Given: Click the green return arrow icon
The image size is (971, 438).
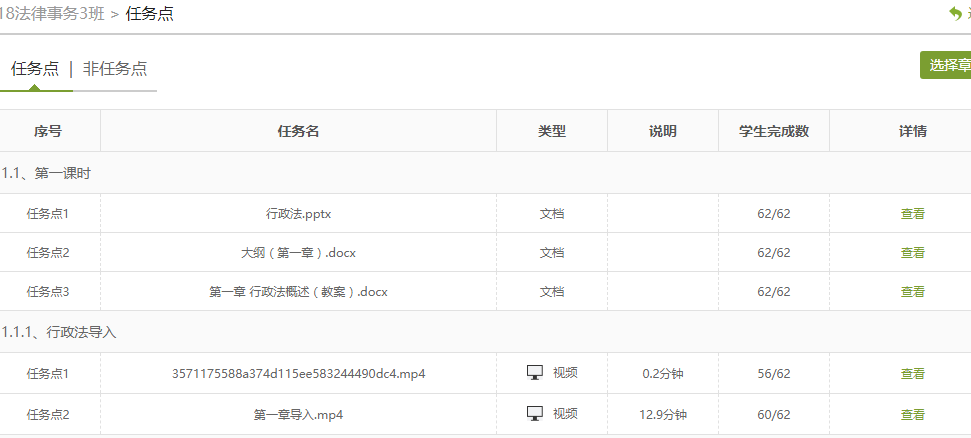Looking at the screenshot, I should point(956,14).
